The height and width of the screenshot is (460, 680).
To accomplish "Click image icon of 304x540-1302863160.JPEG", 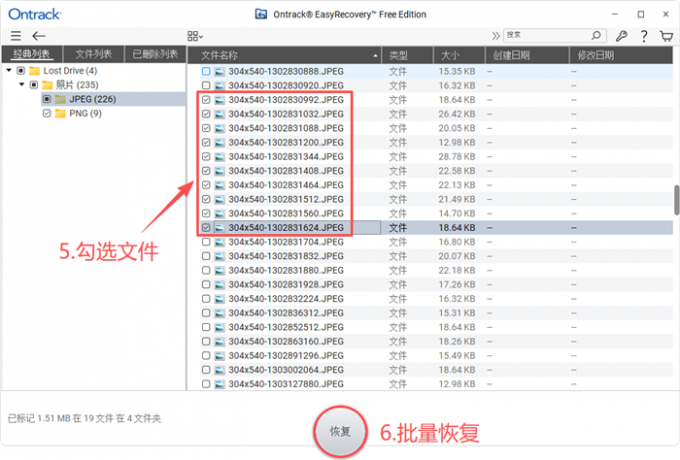I will pos(220,342).
